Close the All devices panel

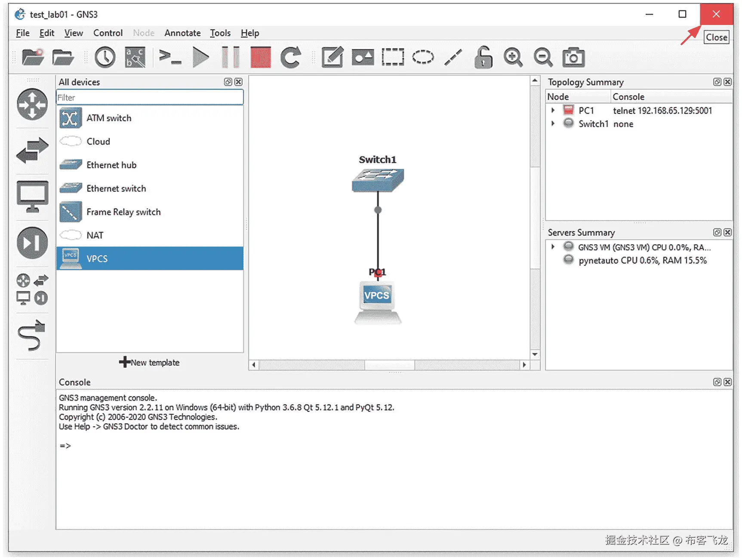(238, 82)
